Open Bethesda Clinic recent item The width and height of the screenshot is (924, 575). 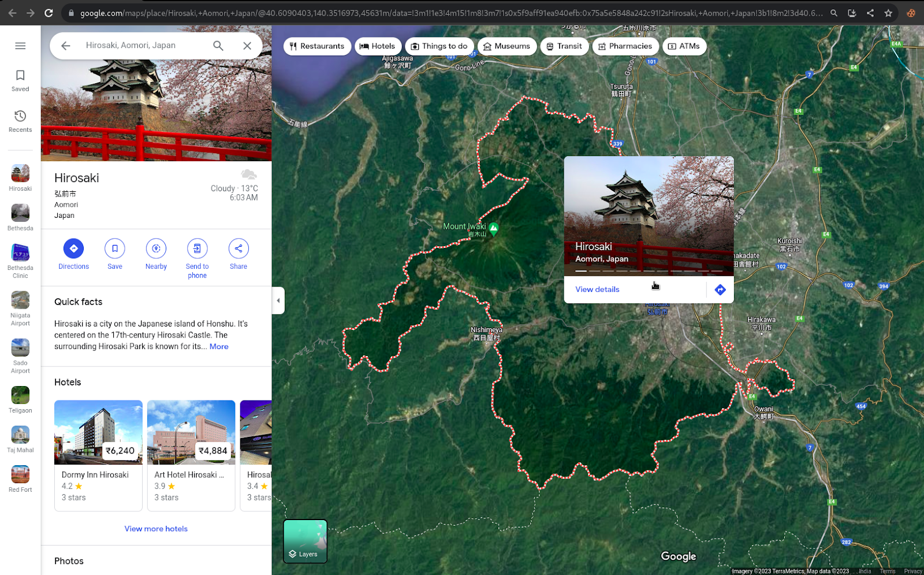(20, 261)
